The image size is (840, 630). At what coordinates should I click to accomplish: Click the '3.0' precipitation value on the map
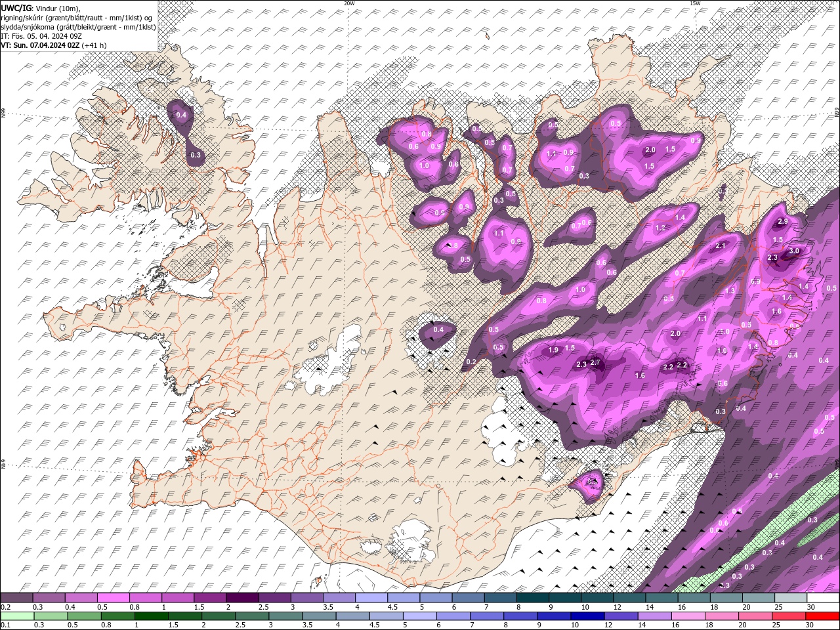pyautogui.click(x=794, y=251)
